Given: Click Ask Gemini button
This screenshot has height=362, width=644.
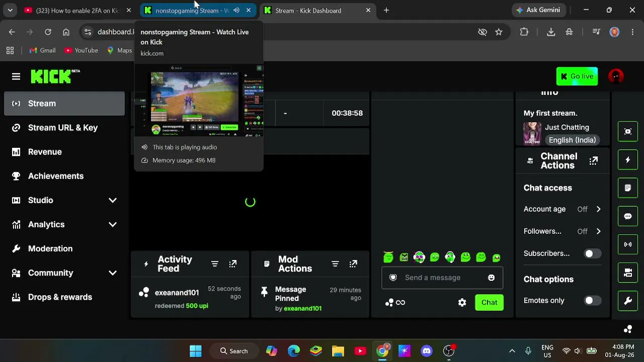Looking at the screenshot, I should pos(539,11).
